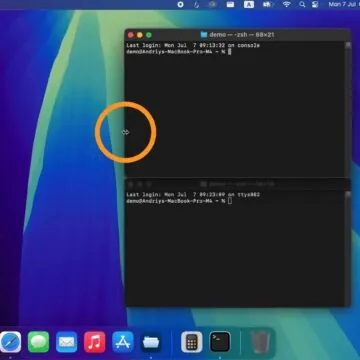Screen dimensions: 360x360
Task: Open the App Store Dock icon
Action: coord(123,342)
